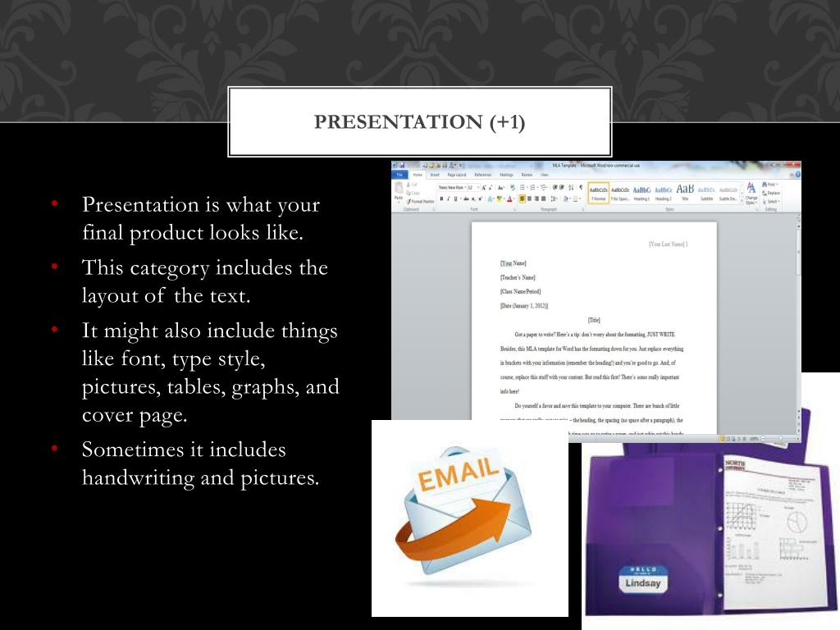
Task: Click the Clear Formatting icon
Action: click(513, 188)
